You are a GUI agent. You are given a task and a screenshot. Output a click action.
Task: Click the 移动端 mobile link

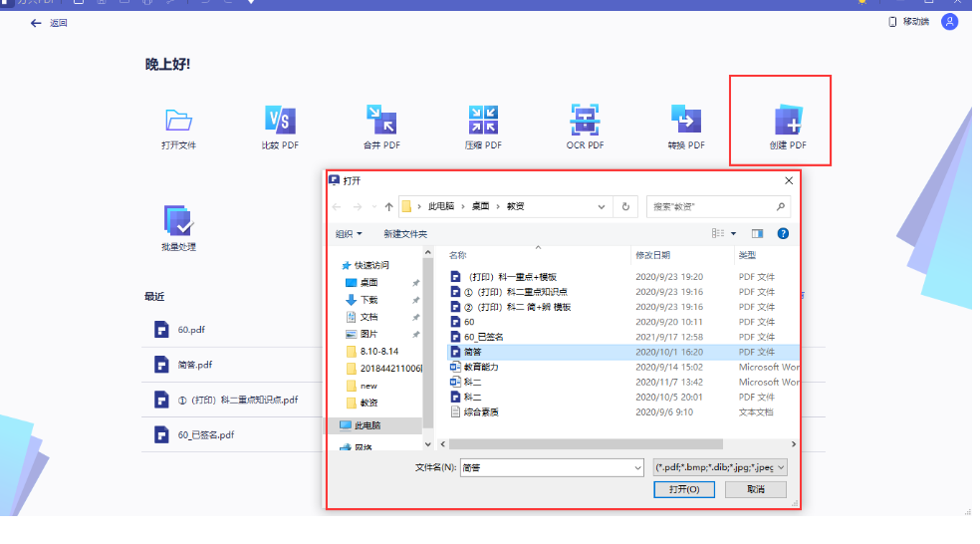click(909, 22)
